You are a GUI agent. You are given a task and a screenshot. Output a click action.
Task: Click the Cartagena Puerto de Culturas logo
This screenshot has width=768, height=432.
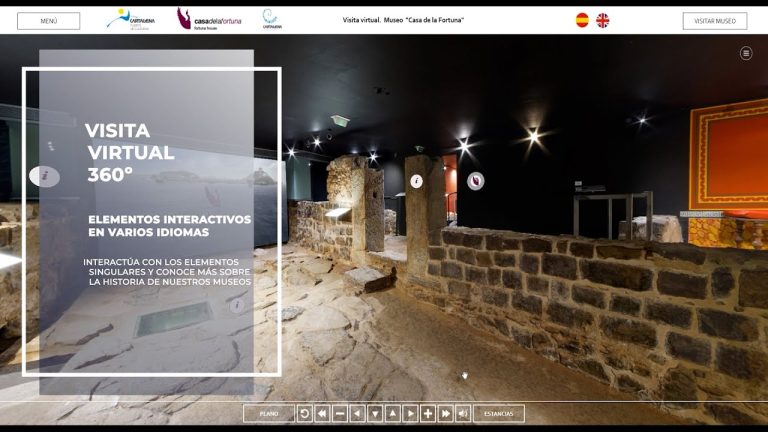131,20
